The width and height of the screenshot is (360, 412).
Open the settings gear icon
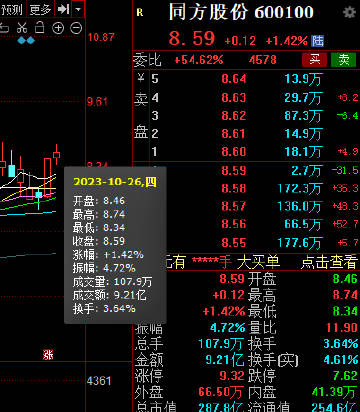click(x=349, y=13)
